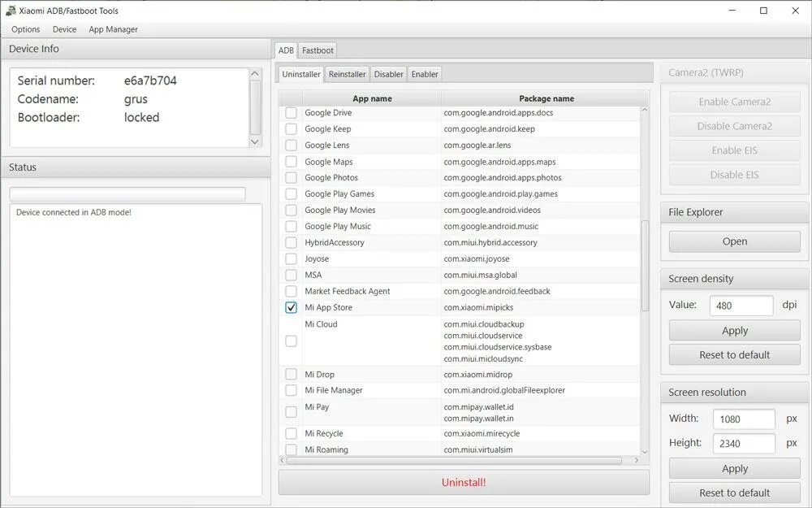Check the Mi File Manager checkbox
Screen dimensions: 812x508
[x=291, y=390]
